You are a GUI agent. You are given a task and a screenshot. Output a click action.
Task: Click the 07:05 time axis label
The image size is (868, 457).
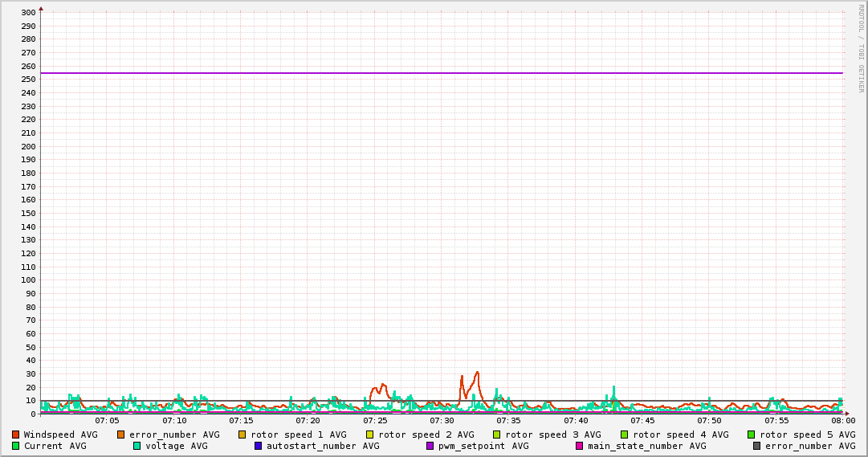[107, 420]
